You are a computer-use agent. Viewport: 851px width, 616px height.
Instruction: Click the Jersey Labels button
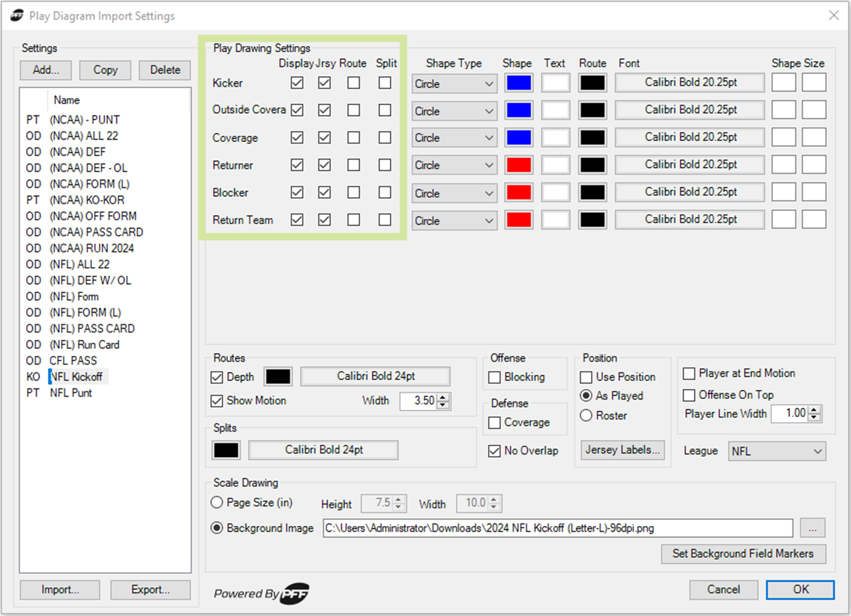(x=622, y=450)
